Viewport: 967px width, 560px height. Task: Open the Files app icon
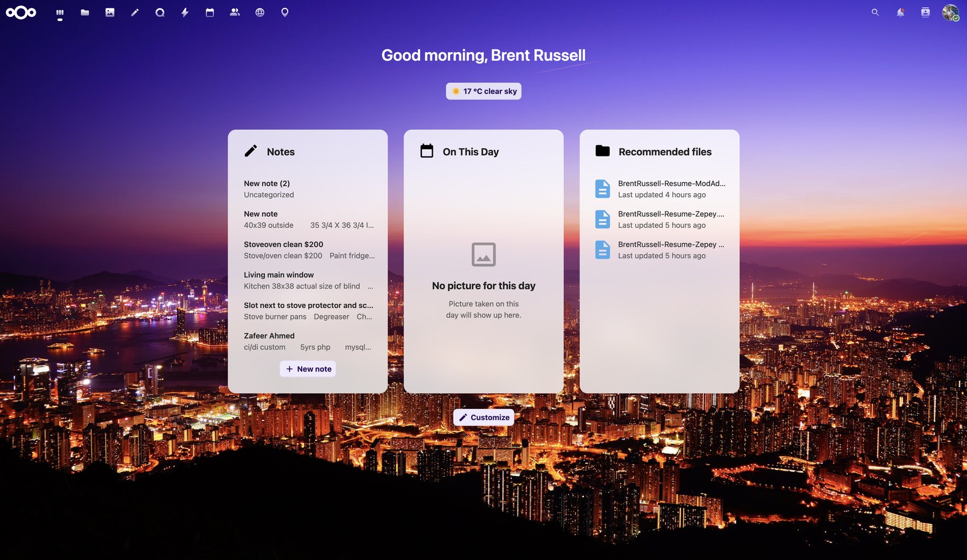pos(85,12)
